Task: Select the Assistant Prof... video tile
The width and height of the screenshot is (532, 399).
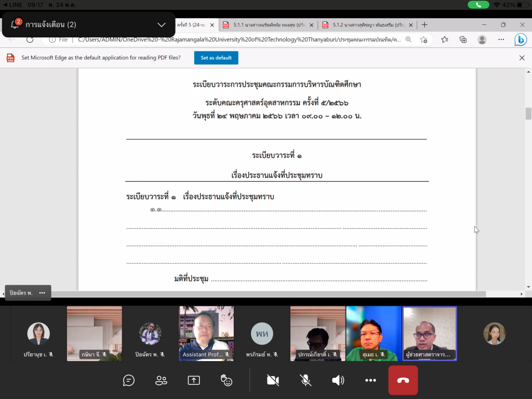Action: pyautogui.click(x=206, y=334)
